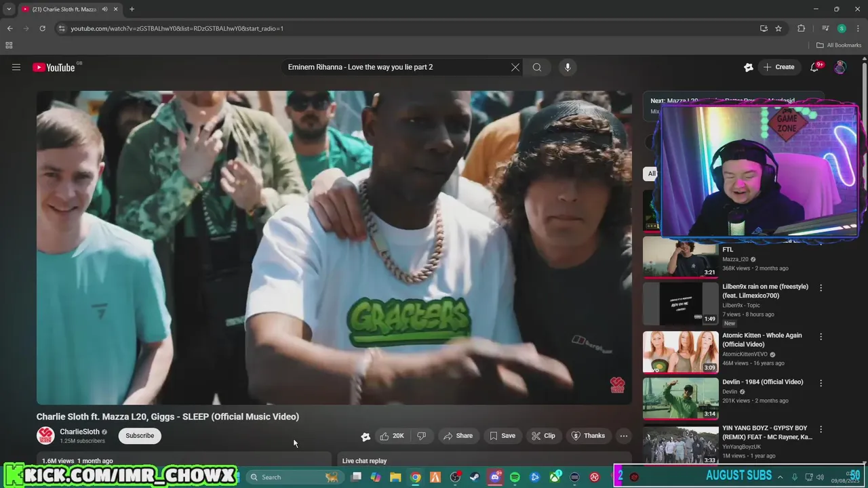Run the YouTube search with magnifier button

click(537, 67)
